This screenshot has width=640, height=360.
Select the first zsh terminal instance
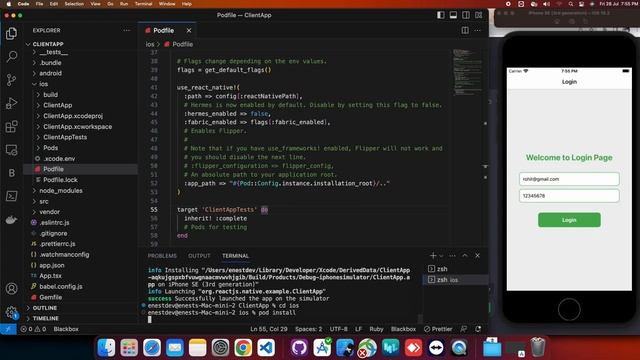point(455,269)
